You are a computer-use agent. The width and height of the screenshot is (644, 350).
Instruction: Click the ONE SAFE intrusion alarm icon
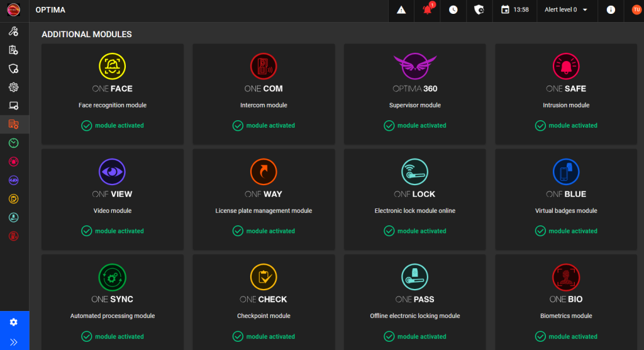(x=566, y=66)
